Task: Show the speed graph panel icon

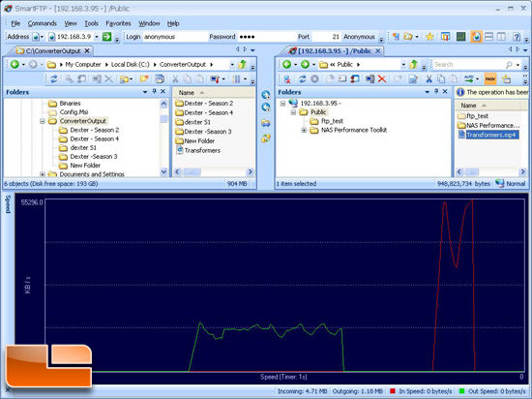Action: (460, 37)
